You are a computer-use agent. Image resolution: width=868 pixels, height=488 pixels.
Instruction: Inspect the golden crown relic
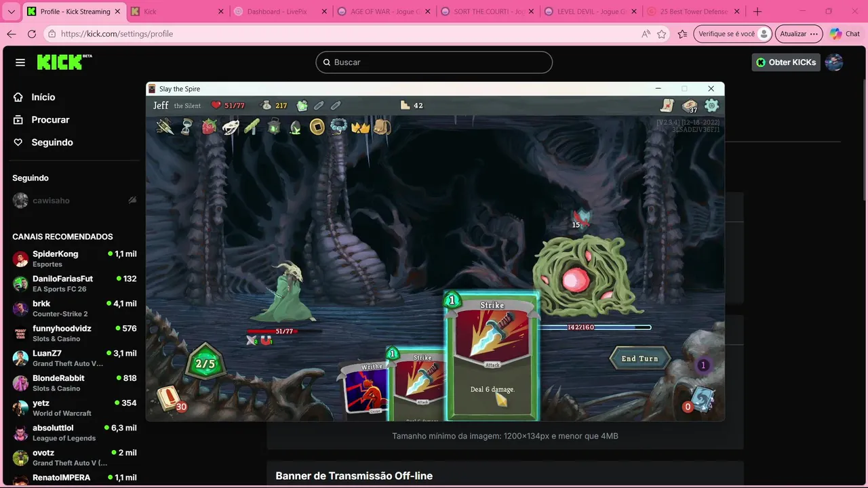(360, 127)
